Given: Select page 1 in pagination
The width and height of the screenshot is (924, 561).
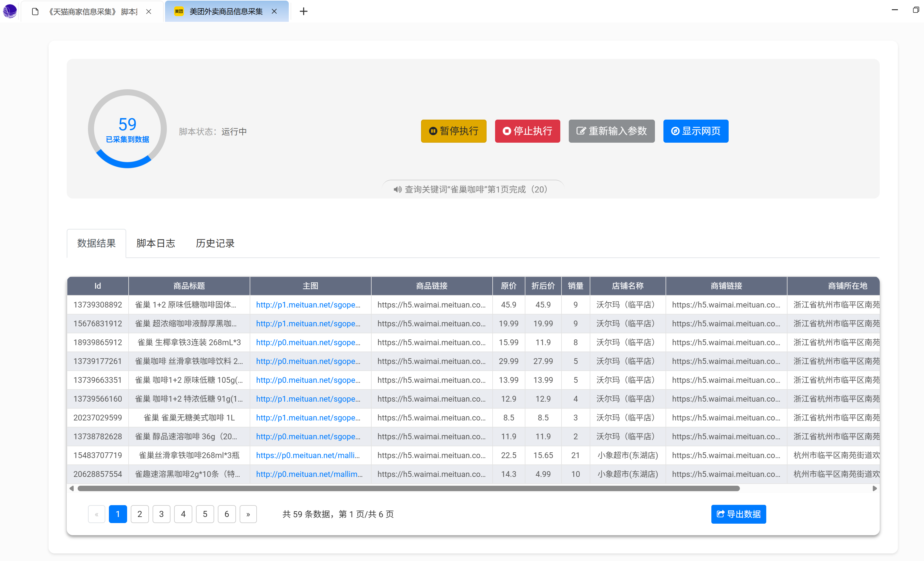Looking at the screenshot, I should coord(118,514).
